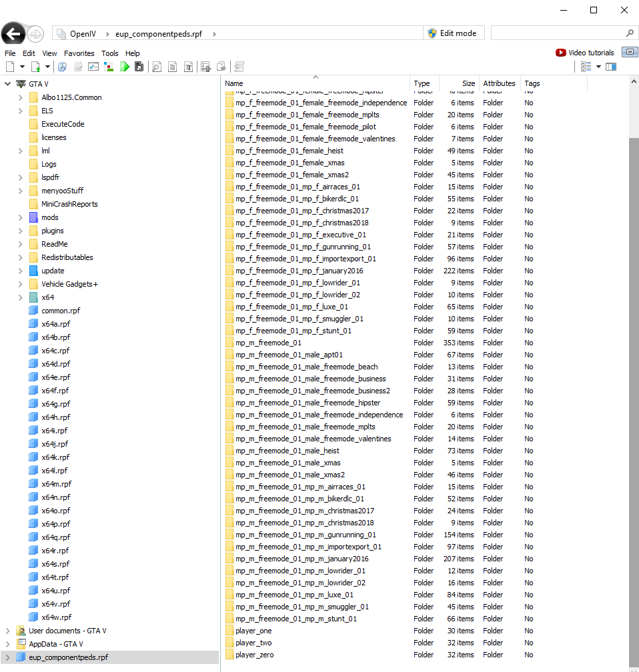The width and height of the screenshot is (639, 672).
Task: Click the YouTube Video tutorials link
Action: (x=584, y=53)
